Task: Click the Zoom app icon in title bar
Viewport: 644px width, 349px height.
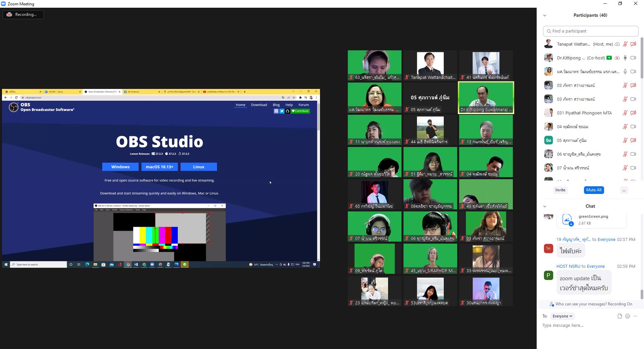Action: pyautogui.click(x=3, y=4)
